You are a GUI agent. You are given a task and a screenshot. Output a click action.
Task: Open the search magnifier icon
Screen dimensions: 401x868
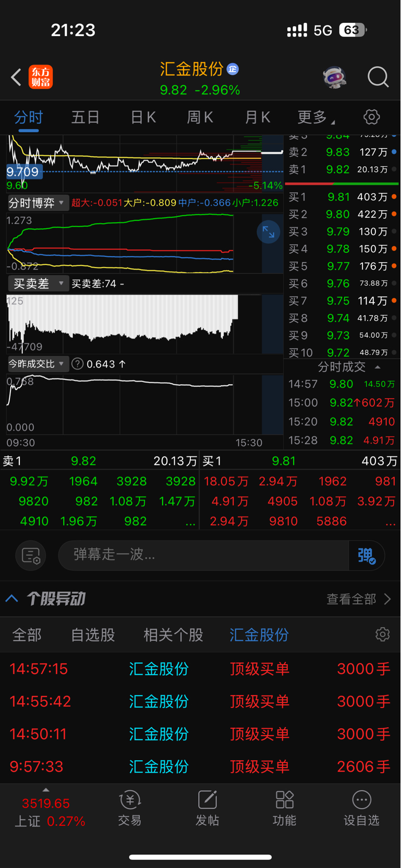click(378, 77)
